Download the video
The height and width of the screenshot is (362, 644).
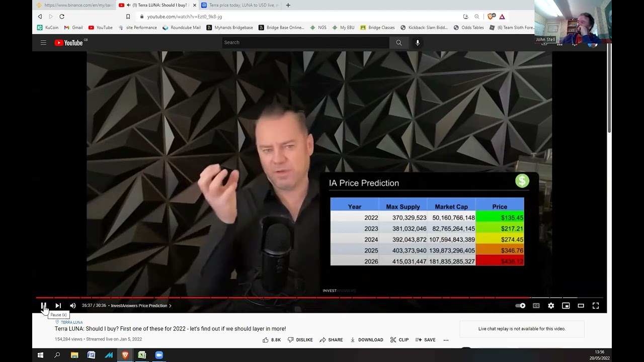(x=367, y=340)
